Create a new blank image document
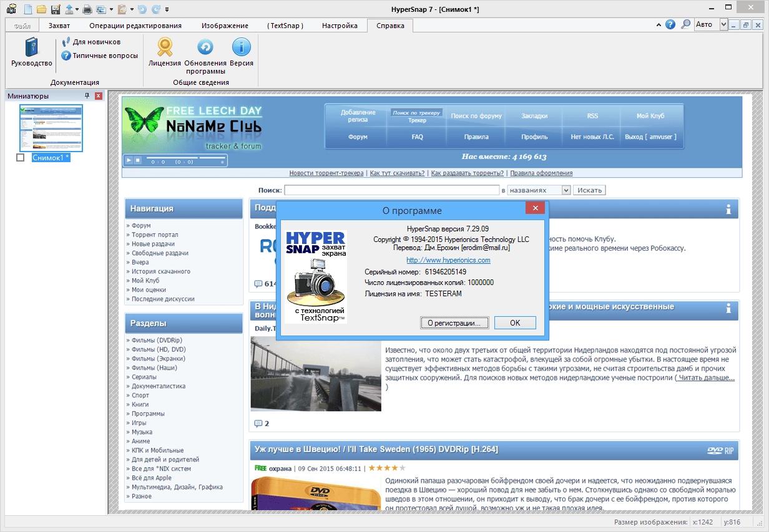 point(27,9)
